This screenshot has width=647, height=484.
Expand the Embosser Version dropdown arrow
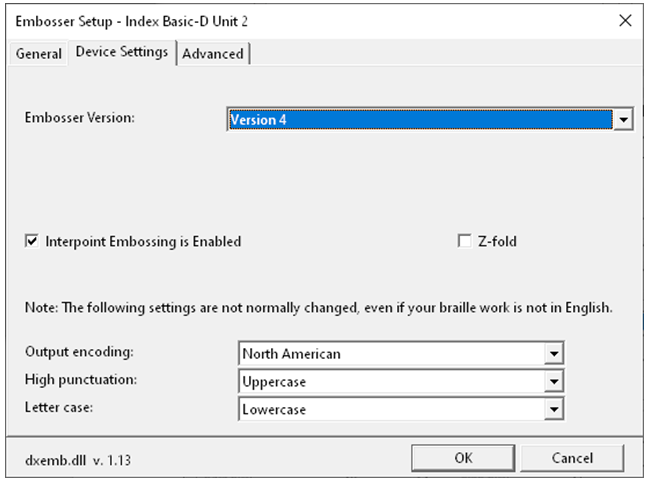[x=623, y=120]
